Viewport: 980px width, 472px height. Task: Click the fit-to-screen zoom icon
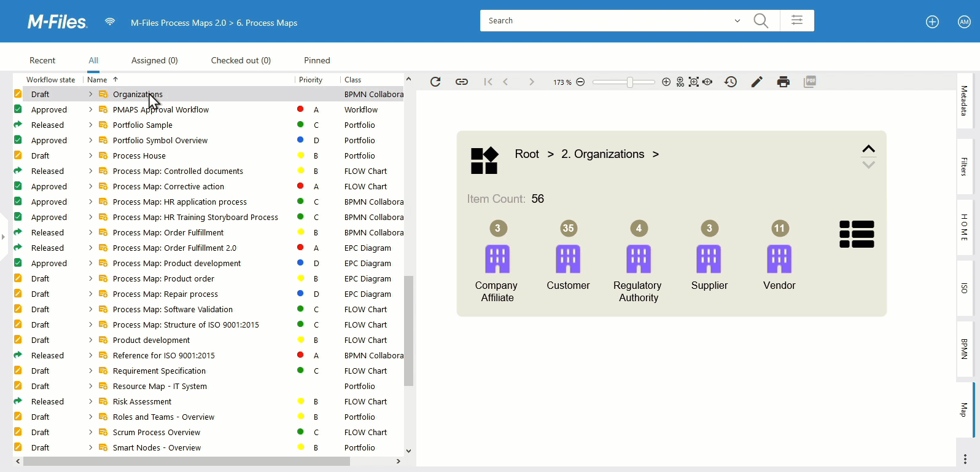pos(694,82)
